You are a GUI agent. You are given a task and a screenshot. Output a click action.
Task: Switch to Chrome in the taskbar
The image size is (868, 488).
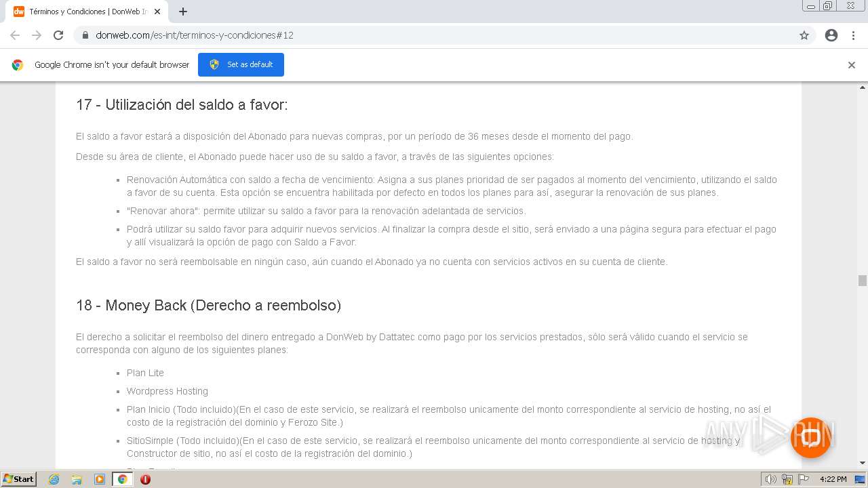click(x=122, y=479)
